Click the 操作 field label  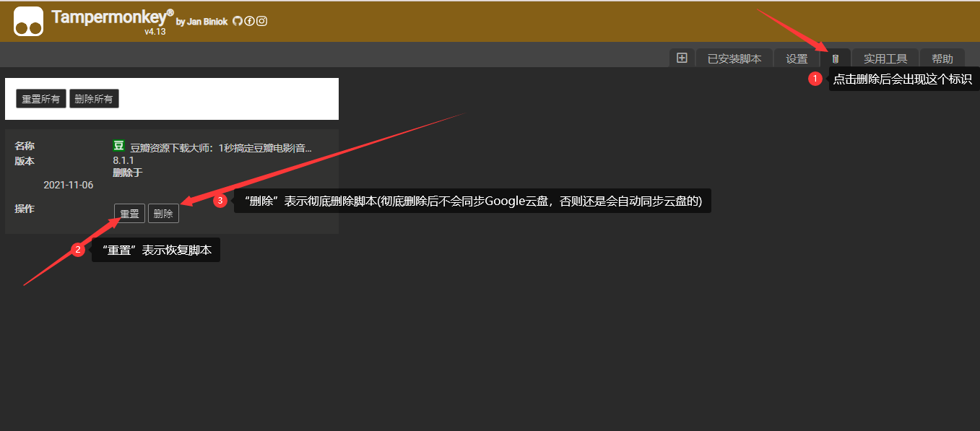[x=25, y=209]
